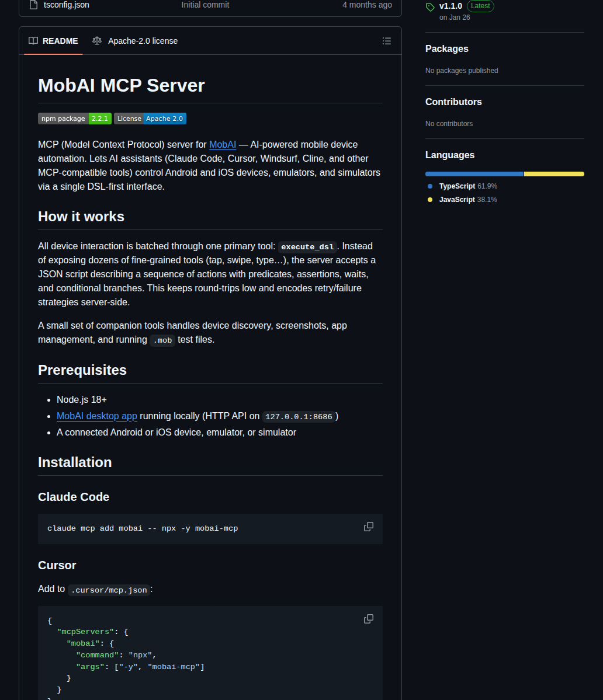Screen dimensions: 603x700
Task: Open the Contributors section heading
Action: point(453,102)
